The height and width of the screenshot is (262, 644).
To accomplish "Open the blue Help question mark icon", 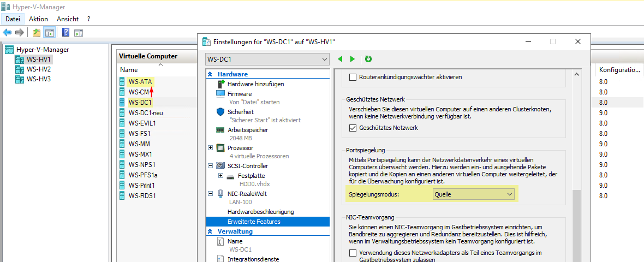I will [65, 32].
